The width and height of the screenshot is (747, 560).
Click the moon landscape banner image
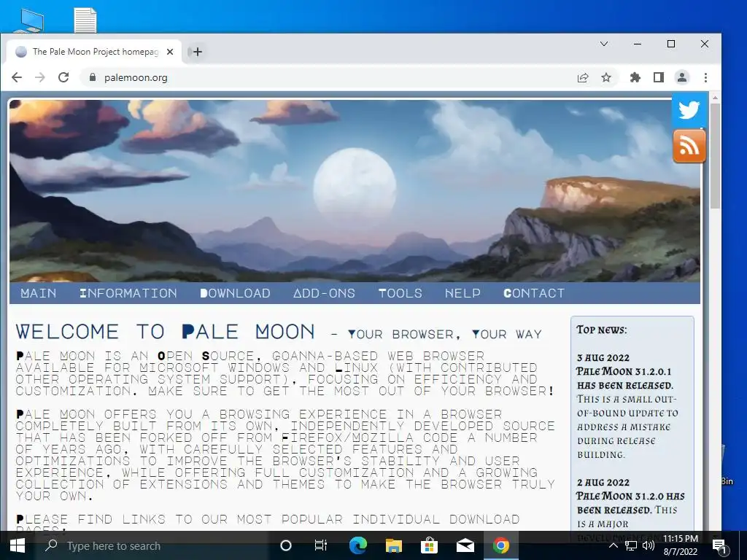pyautogui.click(x=355, y=190)
